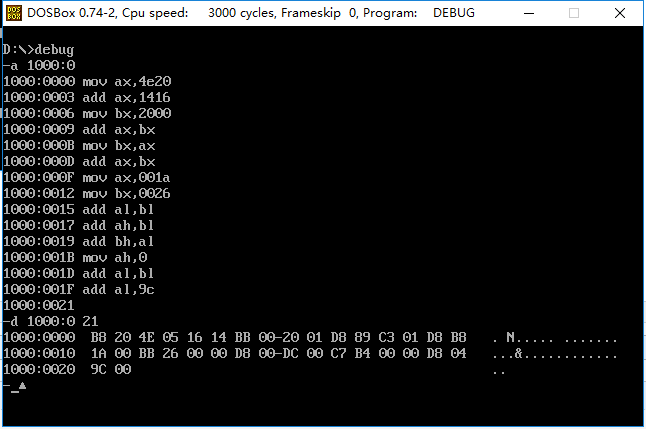Viewport: 646px width, 429px height.
Task: Click dump row address 1000:0020
Action: click(39, 369)
